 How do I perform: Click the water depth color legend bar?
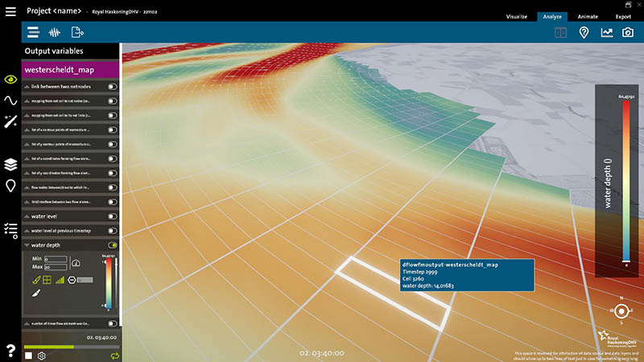(625, 181)
